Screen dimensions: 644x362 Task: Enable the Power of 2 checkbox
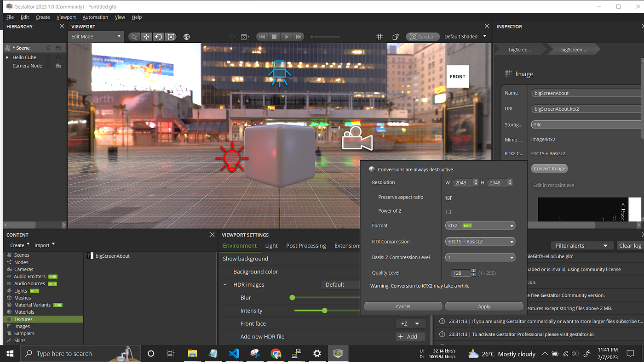tap(449, 212)
